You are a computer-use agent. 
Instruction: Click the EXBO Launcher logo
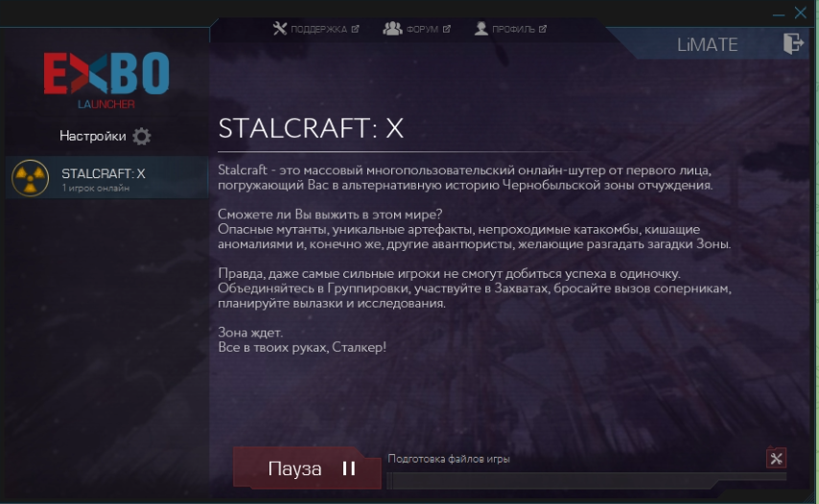[106, 80]
